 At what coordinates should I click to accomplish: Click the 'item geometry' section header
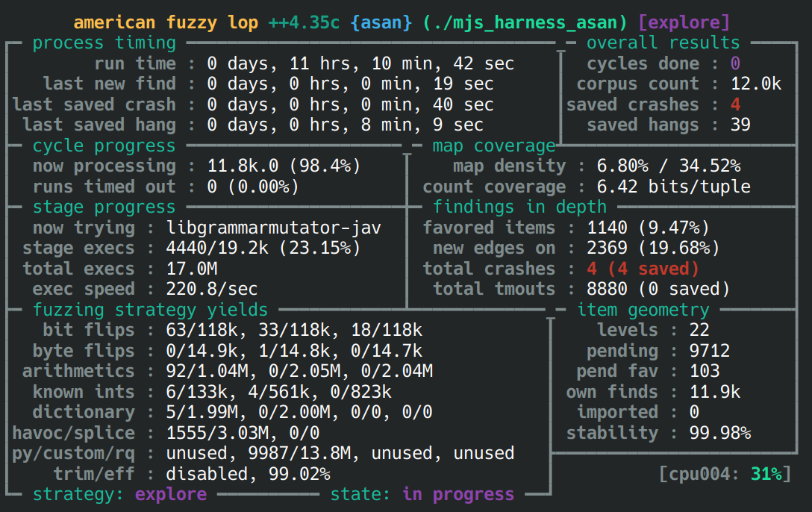643,310
